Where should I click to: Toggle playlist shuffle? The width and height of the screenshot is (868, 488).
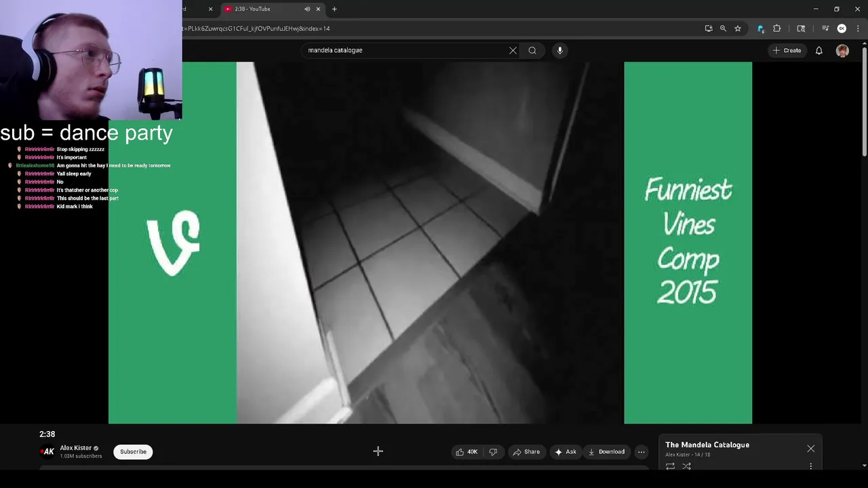point(686,466)
